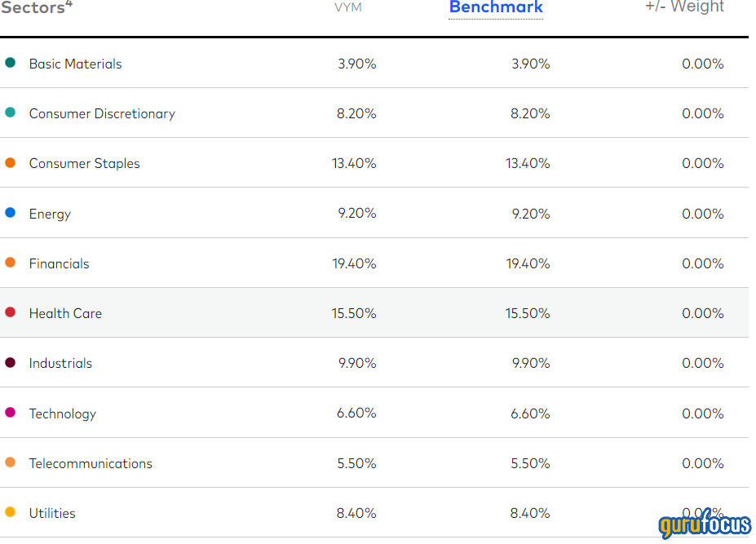Screen dimensions: 756x544
Task: Click the Energy row label
Action: 50,215
